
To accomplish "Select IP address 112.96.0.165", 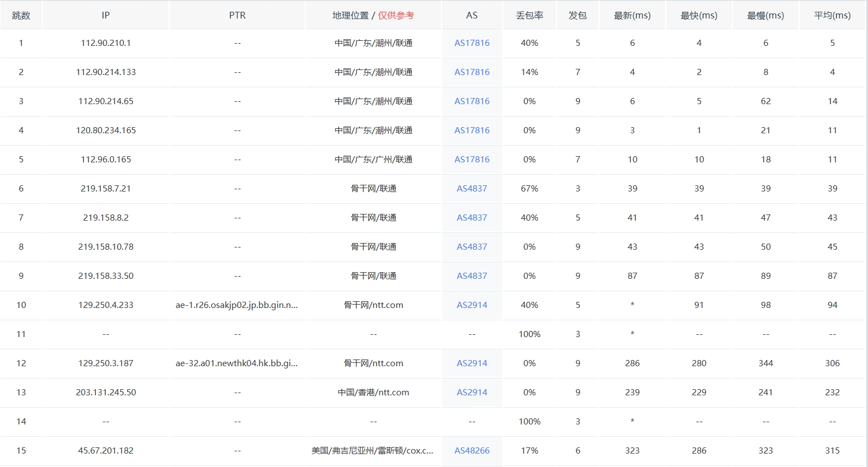I will pos(106,160).
